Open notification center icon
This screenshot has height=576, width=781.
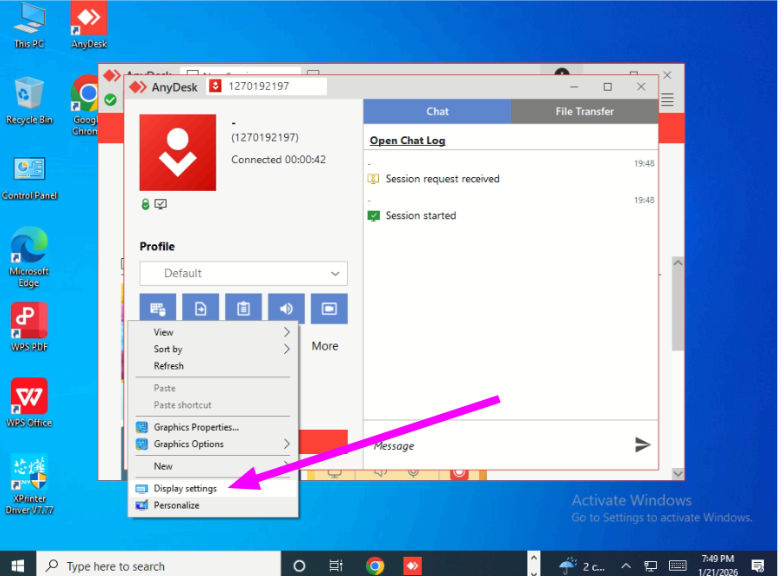pos(758,566)
